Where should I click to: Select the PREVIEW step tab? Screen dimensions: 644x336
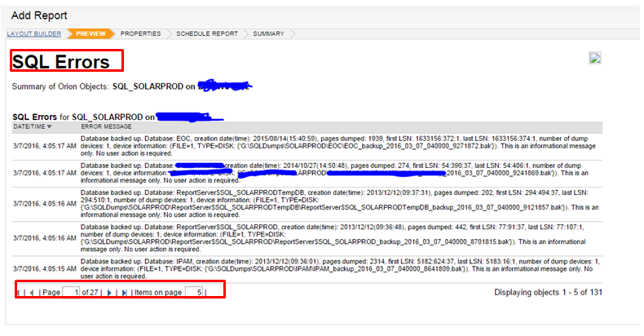(x=90, y=33)
